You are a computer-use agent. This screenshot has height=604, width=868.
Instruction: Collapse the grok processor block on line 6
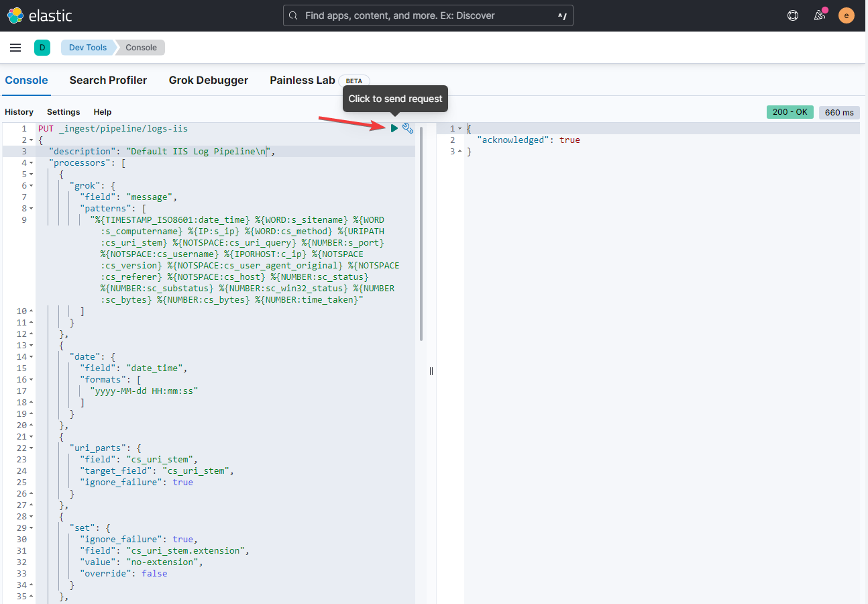click(x=30, y=185)
